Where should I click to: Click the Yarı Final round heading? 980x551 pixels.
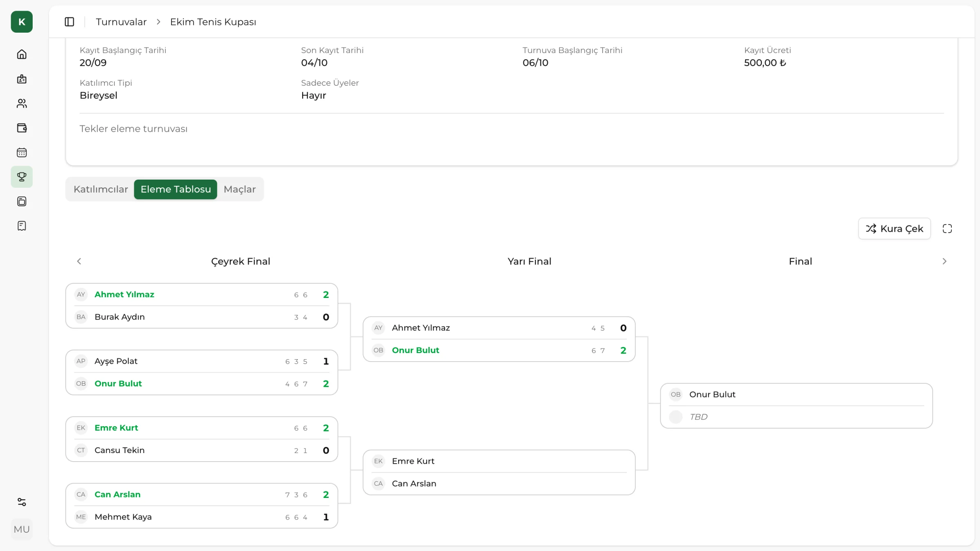pyautogui.click(x=529, y=261)
